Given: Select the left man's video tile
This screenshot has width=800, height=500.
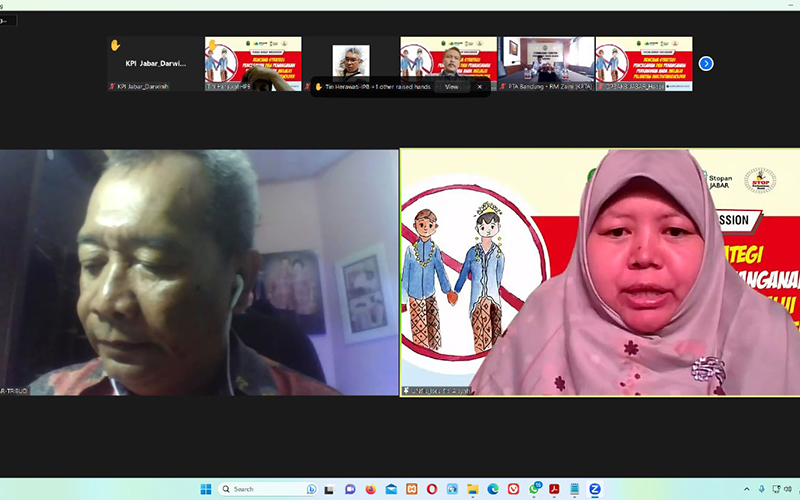Looking at the screenshot, I should (x=199, y=272).
